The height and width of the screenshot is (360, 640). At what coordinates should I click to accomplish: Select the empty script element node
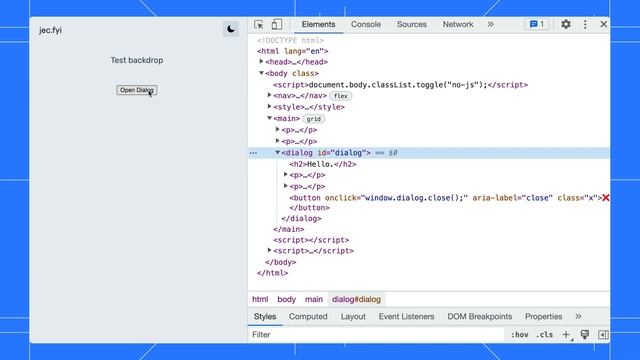pyautogui.click(x=311, y=240)
